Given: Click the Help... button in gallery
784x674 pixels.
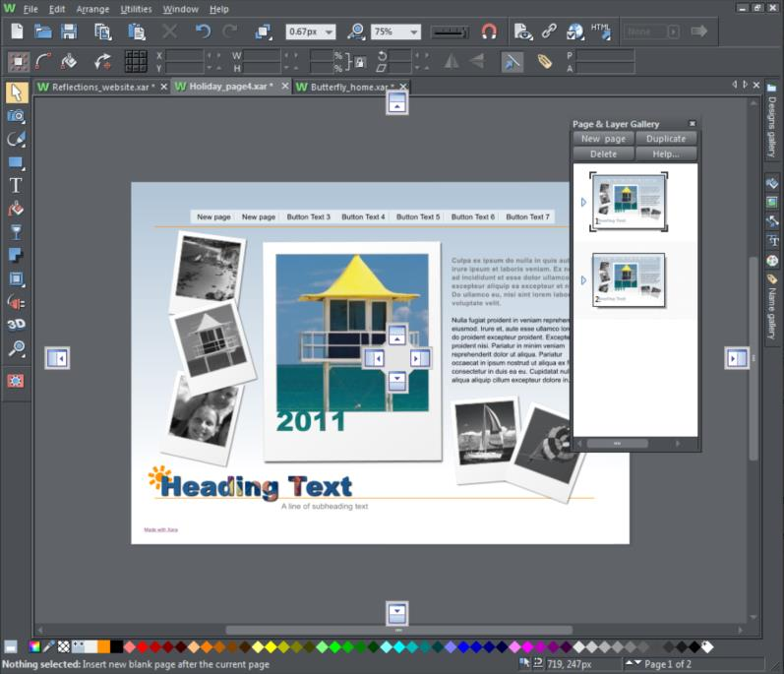Looking at the screenshot, I should click(x=666, y=154).
